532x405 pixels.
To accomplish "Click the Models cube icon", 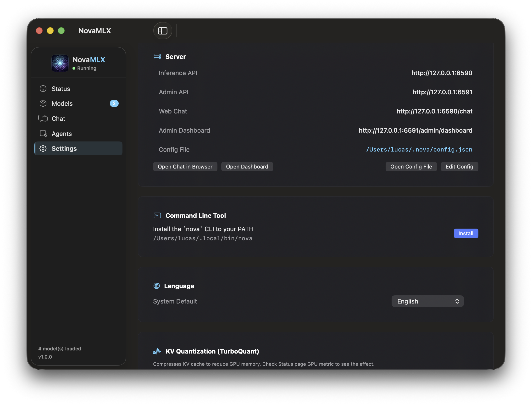I will click(43, 103).
